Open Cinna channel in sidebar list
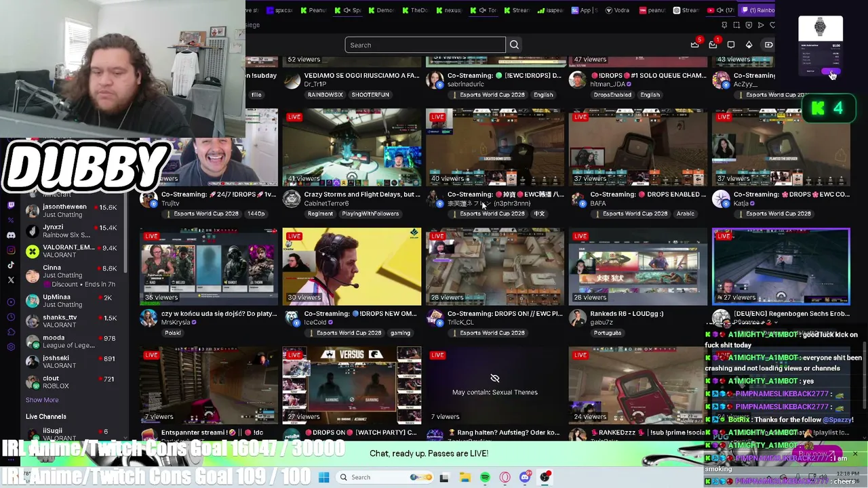 (x=75, y=276)
